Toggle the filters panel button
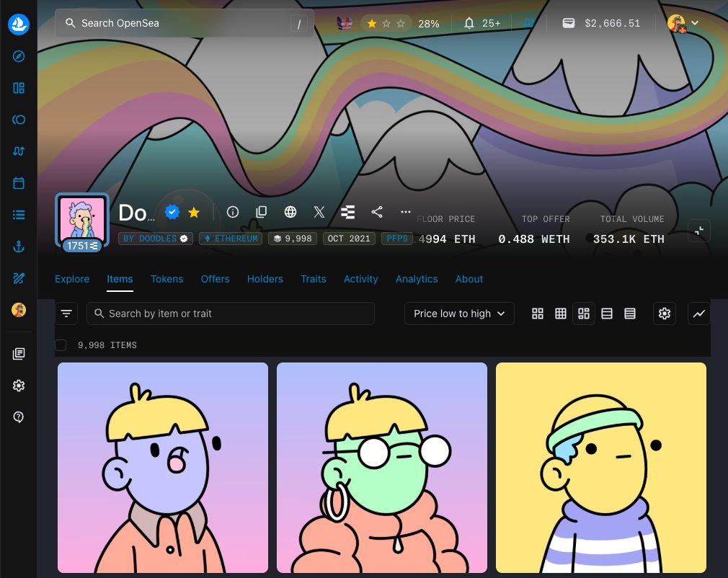Screen dimensions: 728x578 [66, 314]
